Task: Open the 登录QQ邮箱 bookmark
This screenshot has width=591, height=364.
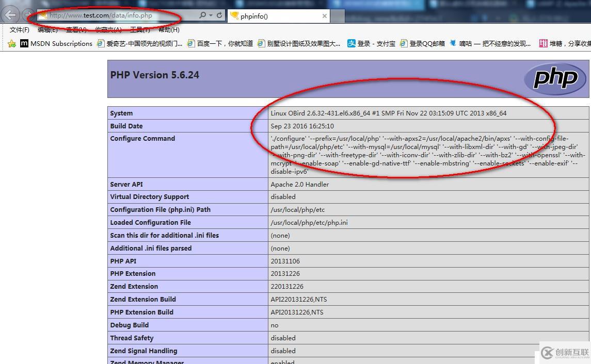Action: (x=423, y=44)
